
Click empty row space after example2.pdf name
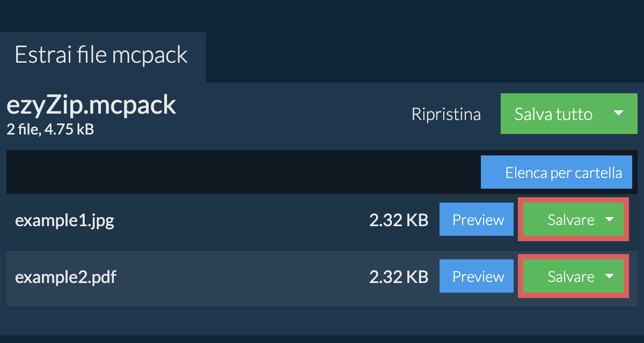(243, 277)
